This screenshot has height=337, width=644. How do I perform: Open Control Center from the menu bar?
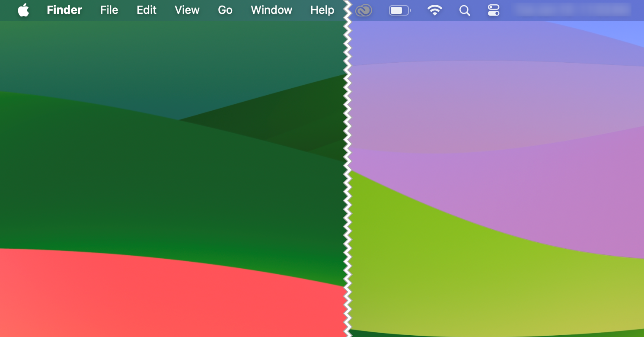(x=494, y=10)
